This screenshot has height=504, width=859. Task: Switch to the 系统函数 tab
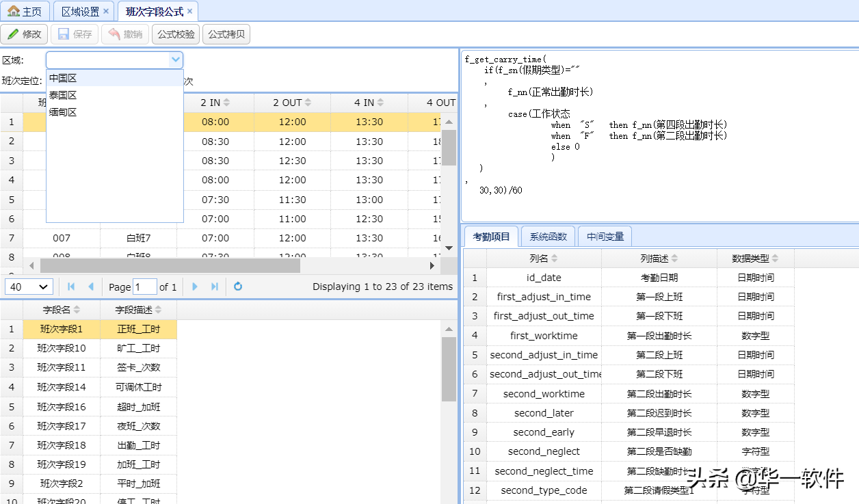[548, 237]
